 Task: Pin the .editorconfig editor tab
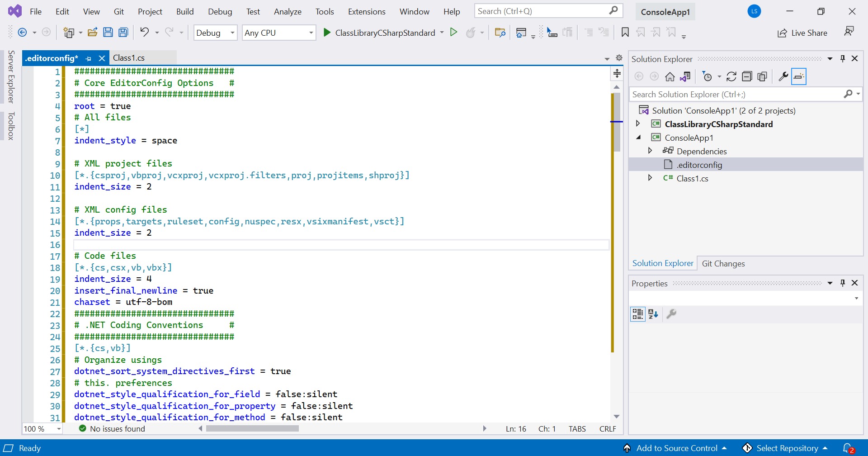88,58
